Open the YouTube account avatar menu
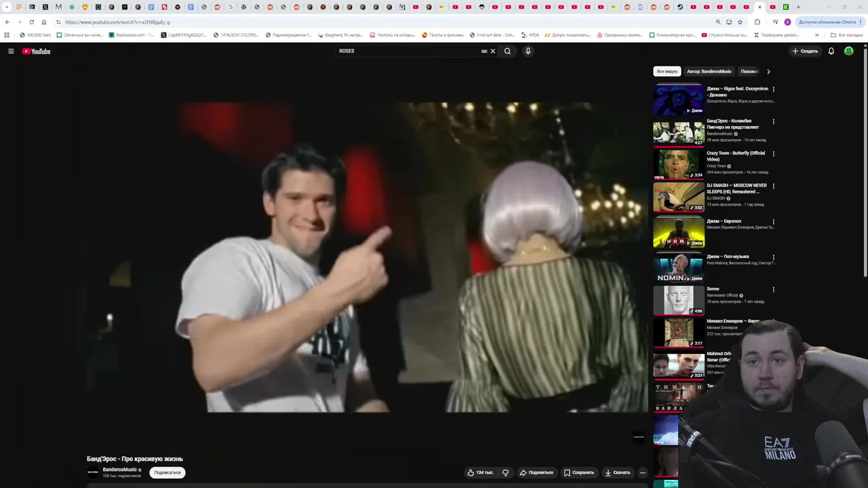The image size is (868, 488). (x=848, y=51)
